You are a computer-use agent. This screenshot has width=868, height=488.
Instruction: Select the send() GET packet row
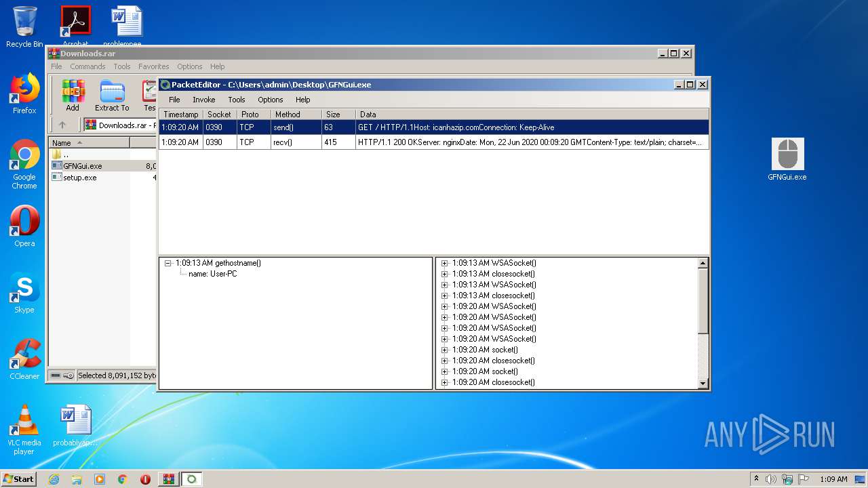point(434,127)
